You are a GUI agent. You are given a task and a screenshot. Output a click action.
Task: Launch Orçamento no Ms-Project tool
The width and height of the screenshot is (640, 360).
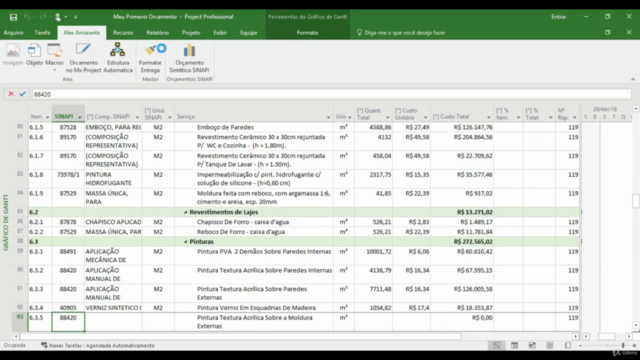83,58
